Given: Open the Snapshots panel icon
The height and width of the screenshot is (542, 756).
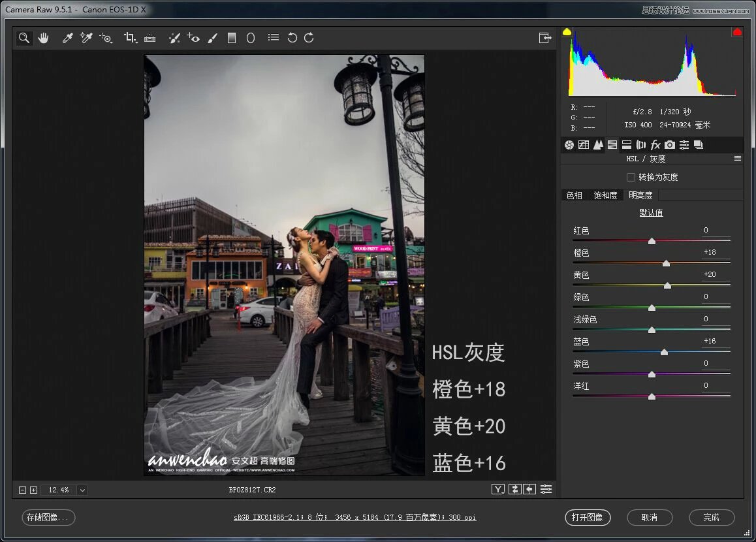Looking at the screenshot, I should click(x=699, y=145).
